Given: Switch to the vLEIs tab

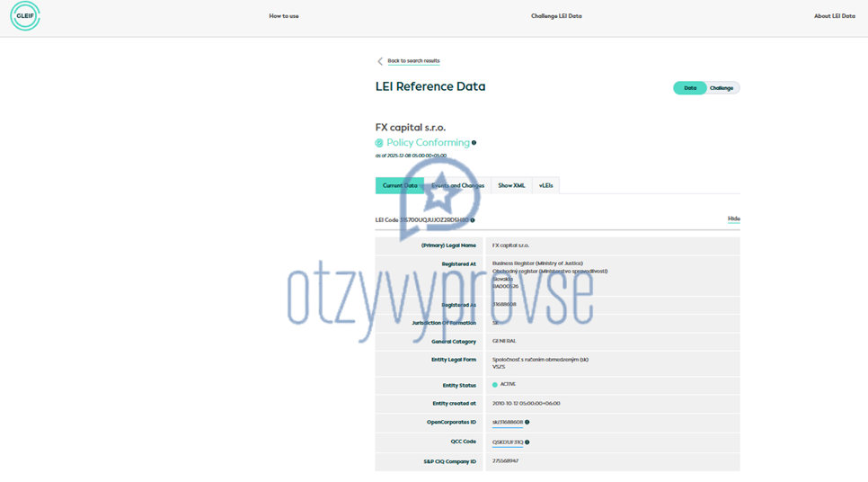Looking at the screenshot, I should pyautogui.click(x=545, y=185).
